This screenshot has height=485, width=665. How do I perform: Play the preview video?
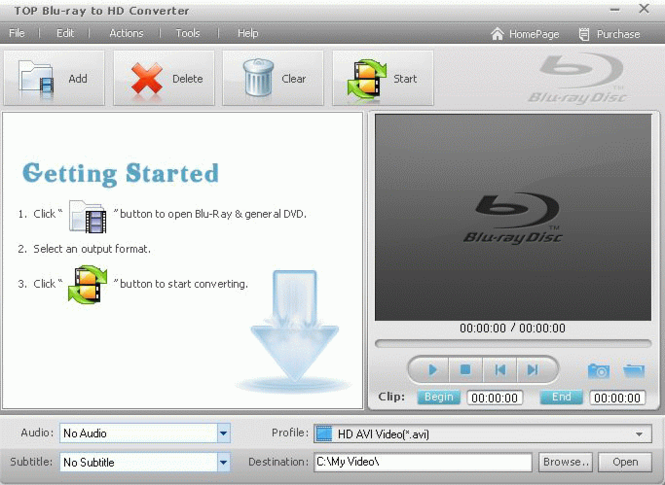(432, 370)
